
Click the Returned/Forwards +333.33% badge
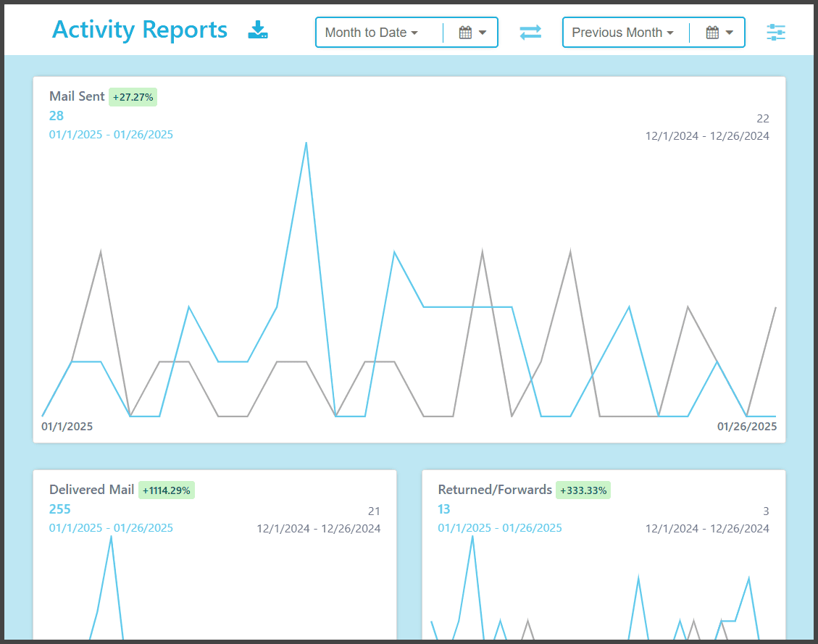pyautogui.click(x=583, y=490)
